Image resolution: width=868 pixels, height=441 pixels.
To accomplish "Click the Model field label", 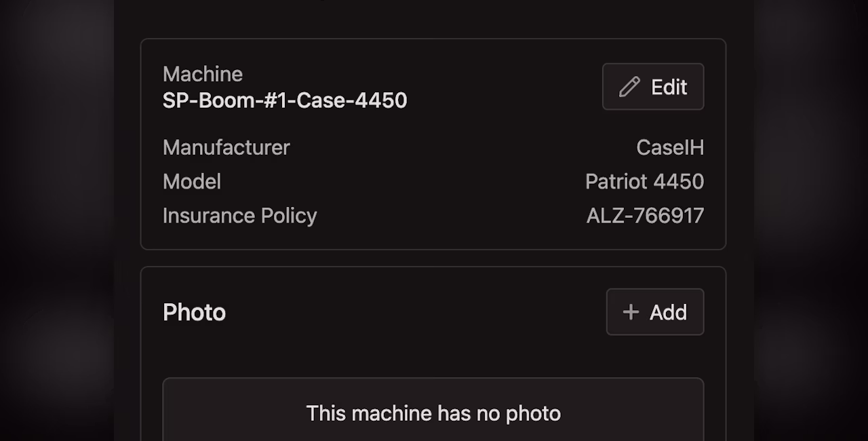I will (192, 181).
